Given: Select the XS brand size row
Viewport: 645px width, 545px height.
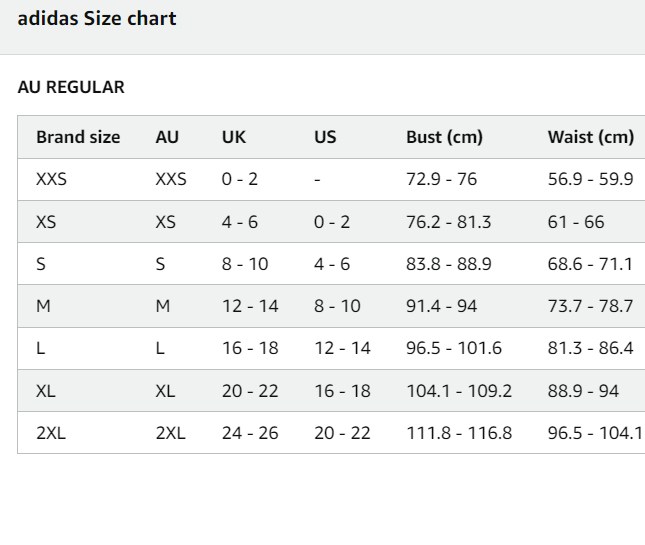Looking at the screenshot, I should coord(46,222).
